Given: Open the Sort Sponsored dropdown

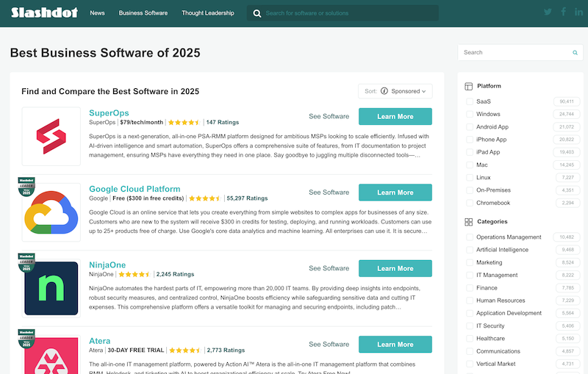Looking at the screenshot, I should coord(395,91).
